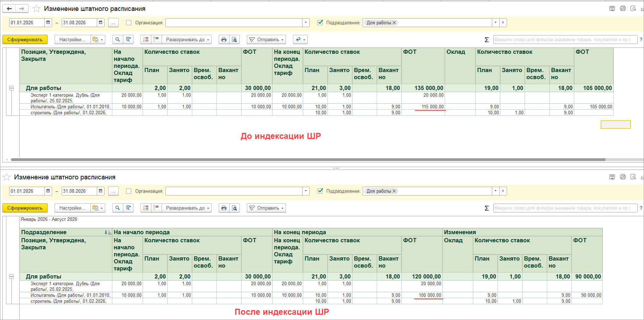Image resolution: width=644 pixels, height=320 pixels.
Task: Click print icon in upper report toolbar
Action: [x=224, y=39]
